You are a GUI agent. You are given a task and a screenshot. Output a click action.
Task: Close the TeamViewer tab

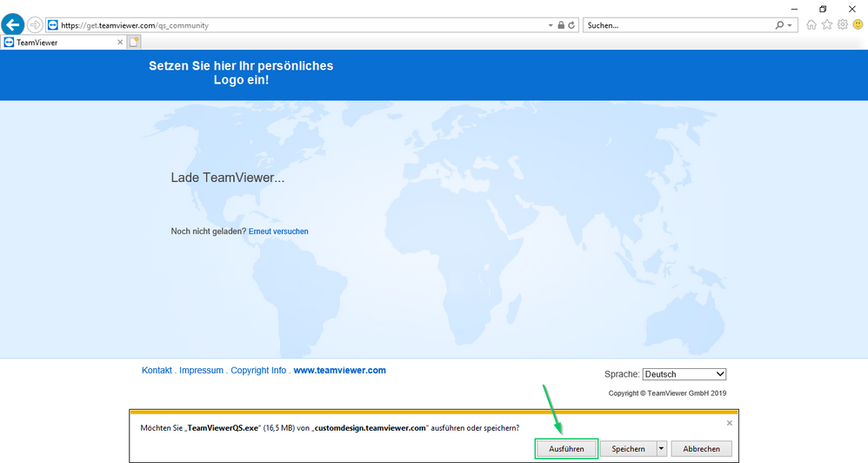tap(120, 42)
